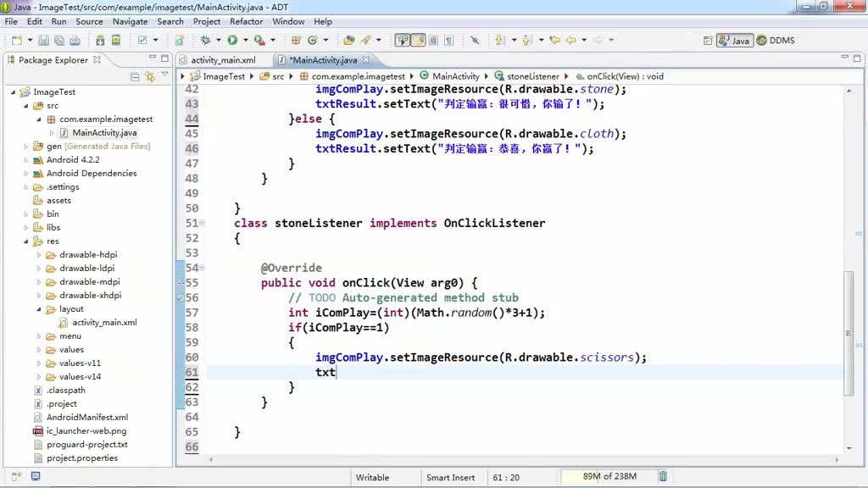Collapse the fold marker at line 51
The image size is (868, 488).
pos(202,223)
